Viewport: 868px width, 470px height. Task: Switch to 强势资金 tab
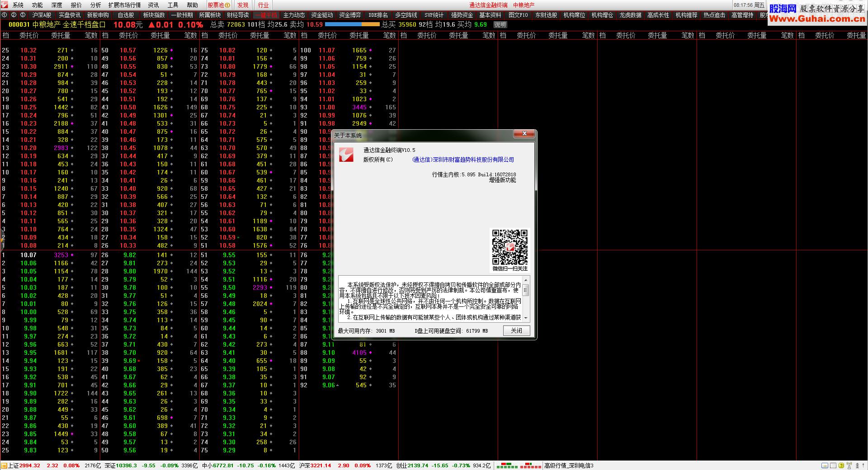point(462,15)
